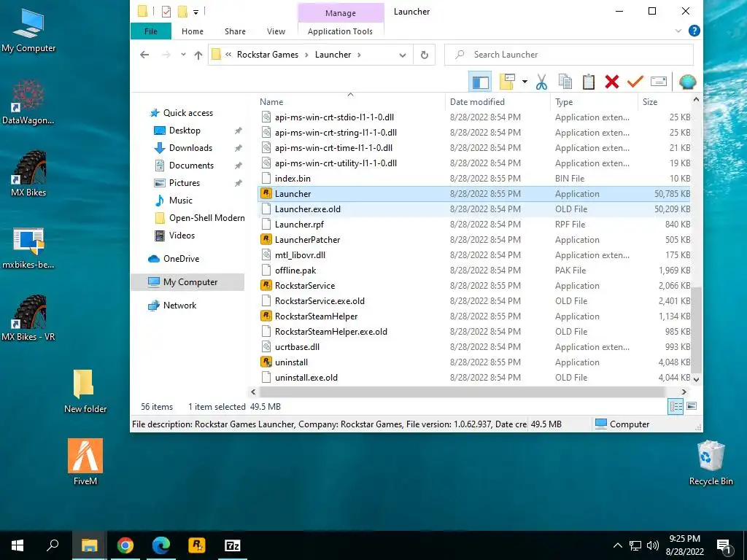Select Quick access in the navigation pane
The height and width of the screenshot is (560, 747).
[x=187, y=113]
